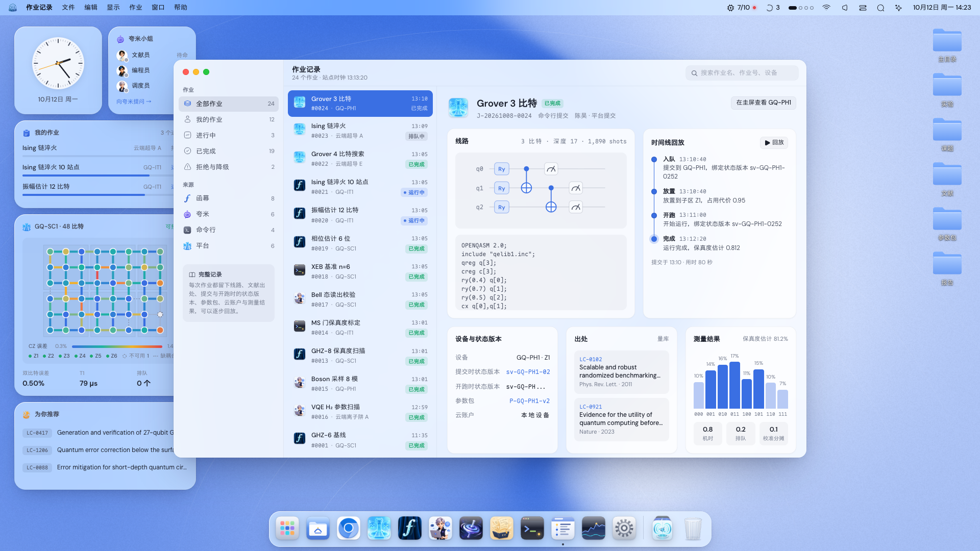
Task: Click the 夸米 source icon in sidebar
Action: point(187,214)
